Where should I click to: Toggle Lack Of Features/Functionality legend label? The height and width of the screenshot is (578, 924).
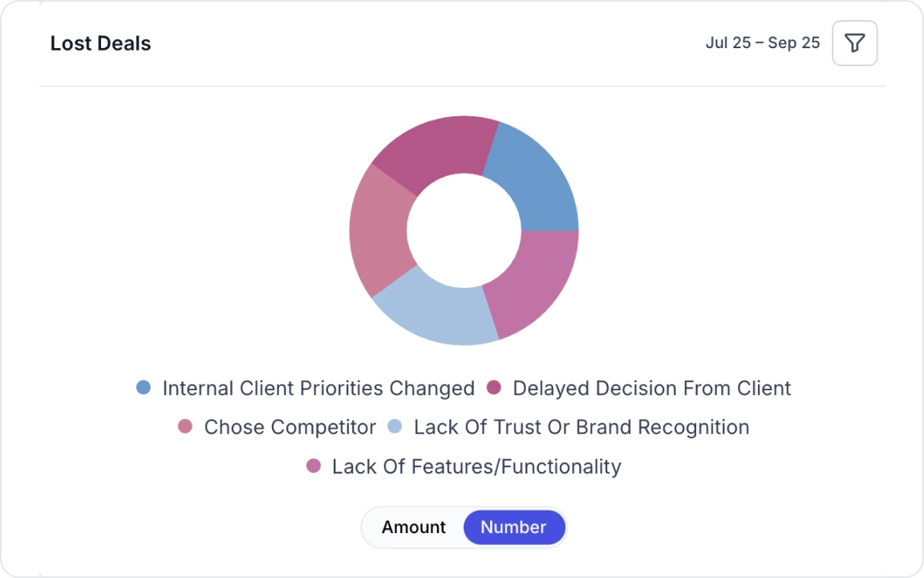[476, 466]
